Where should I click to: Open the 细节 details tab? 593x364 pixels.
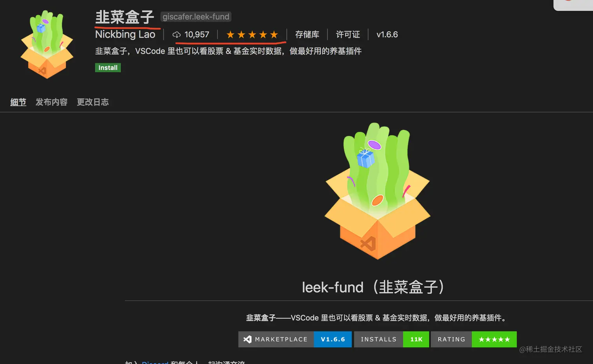click(18, 102)
